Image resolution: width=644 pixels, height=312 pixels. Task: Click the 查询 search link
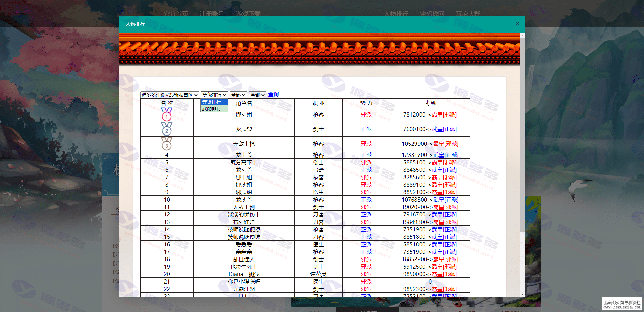[x=273, y=95]
